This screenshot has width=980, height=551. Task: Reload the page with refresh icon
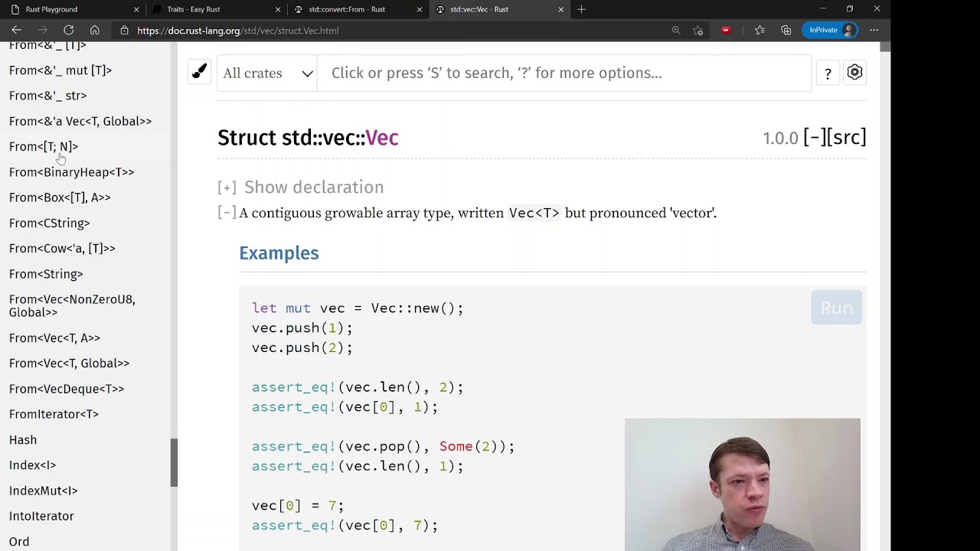coord(69,31)
